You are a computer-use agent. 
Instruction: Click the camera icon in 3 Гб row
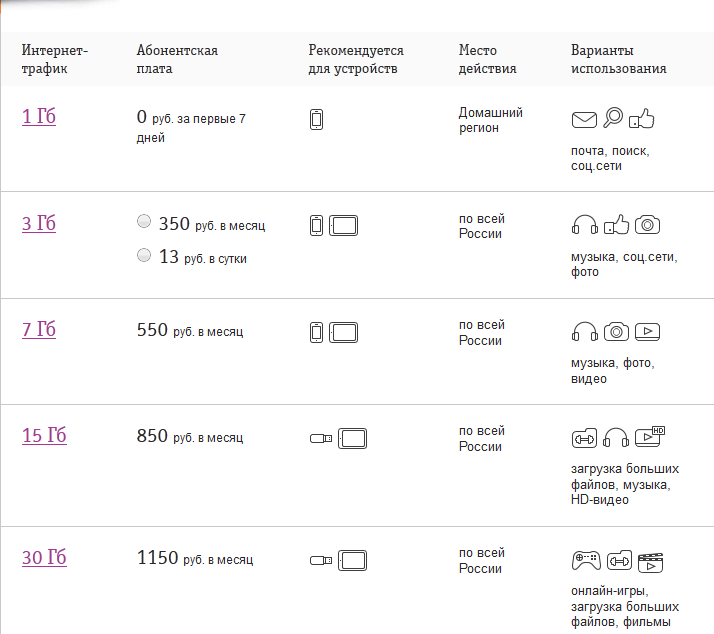coord(648,225)
